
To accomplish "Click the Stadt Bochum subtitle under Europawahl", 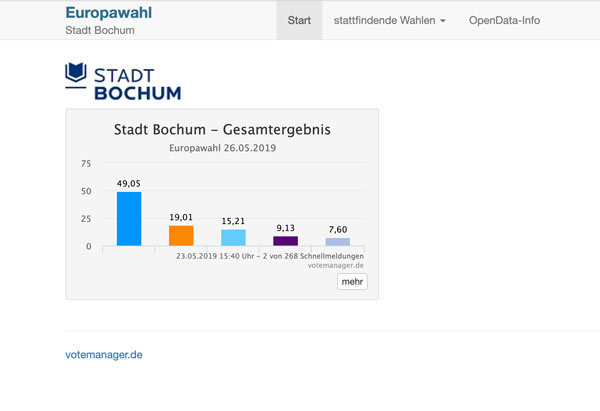I will 100,30.
